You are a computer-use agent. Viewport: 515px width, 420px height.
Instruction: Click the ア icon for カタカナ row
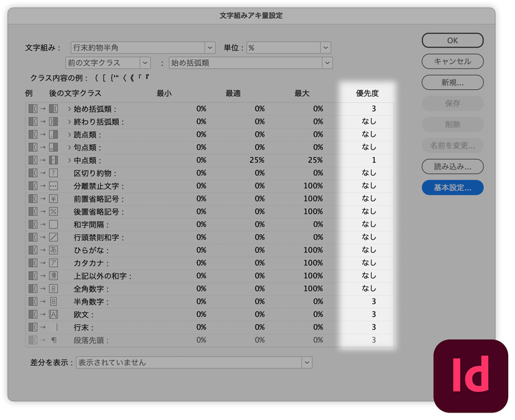tap(53, 263)
